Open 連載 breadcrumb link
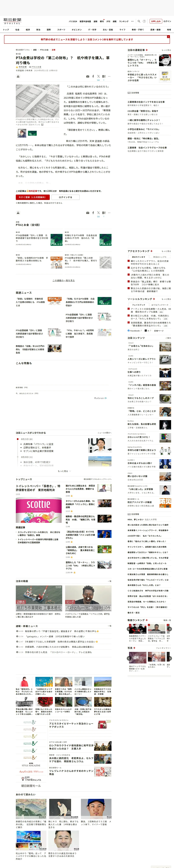The image size is (174, 868). 35,50
